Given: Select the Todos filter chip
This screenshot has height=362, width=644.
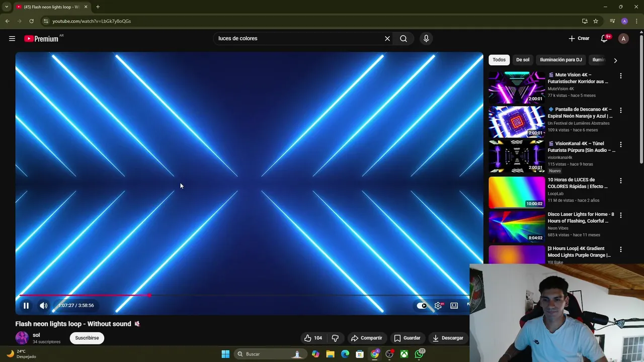Looking at the screenshot, I should 499,60.
